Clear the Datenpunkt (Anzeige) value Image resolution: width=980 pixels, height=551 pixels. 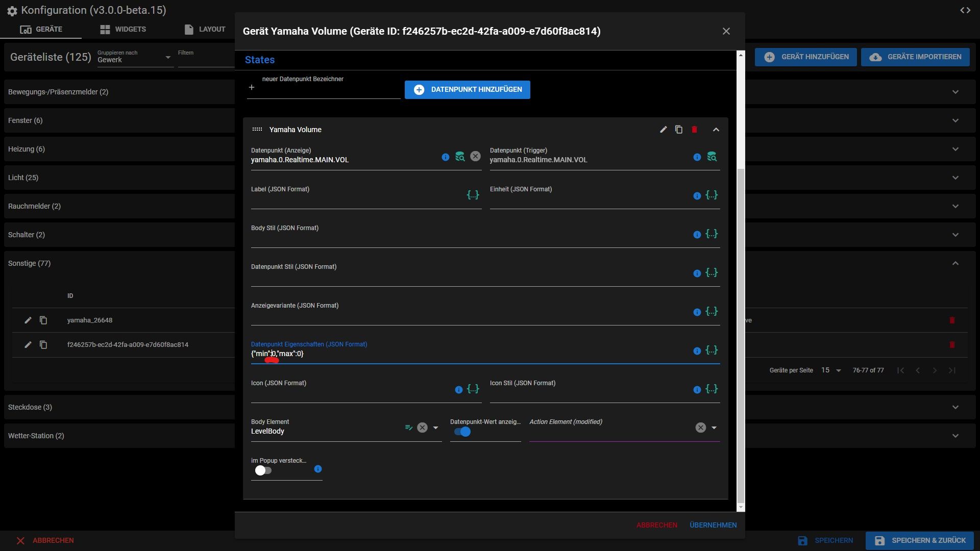tap(475, 157)
